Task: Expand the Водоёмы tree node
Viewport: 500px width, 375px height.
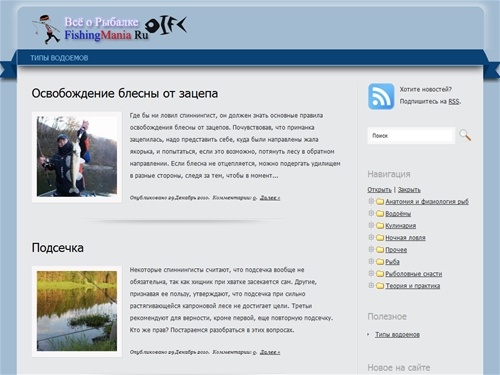Action: (x=371, y=213)
